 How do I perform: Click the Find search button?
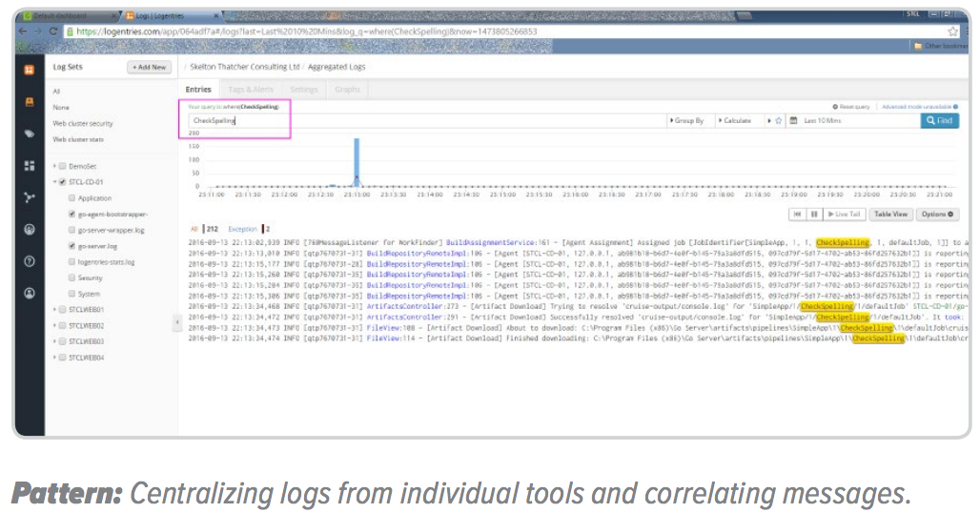tap(939, 121)
